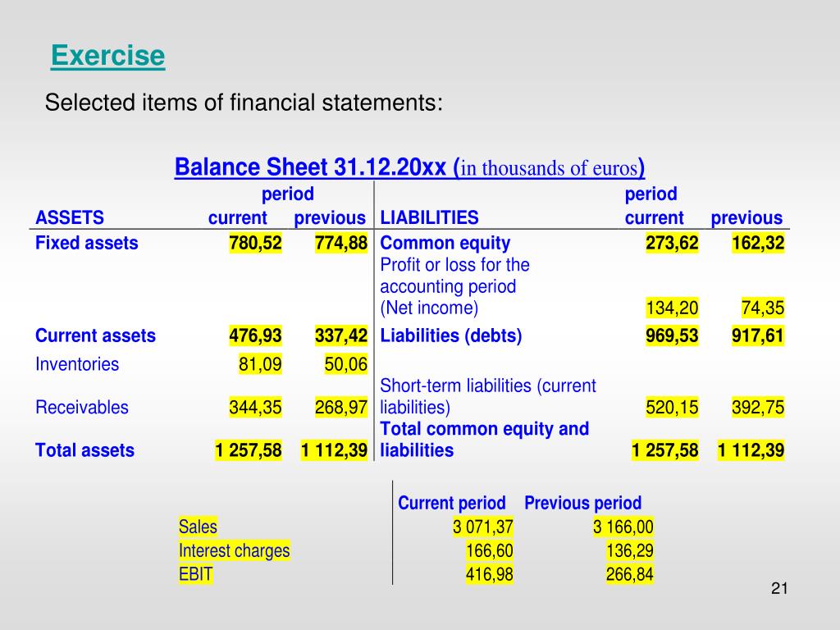This screenshot has width=840, height=630.
Task: Click the EBIT row label
Action: [x=195, y=574]
